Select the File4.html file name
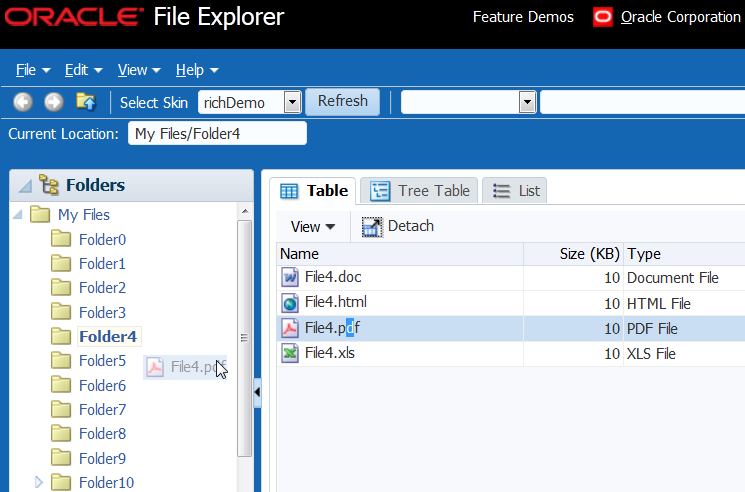This screenshot has height=492, width=745. click(335, 302)
